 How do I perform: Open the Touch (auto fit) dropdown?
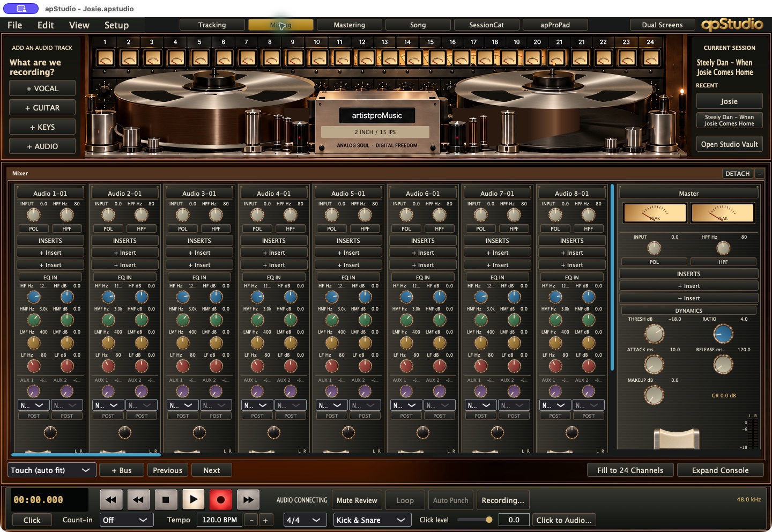click(52, 470)
